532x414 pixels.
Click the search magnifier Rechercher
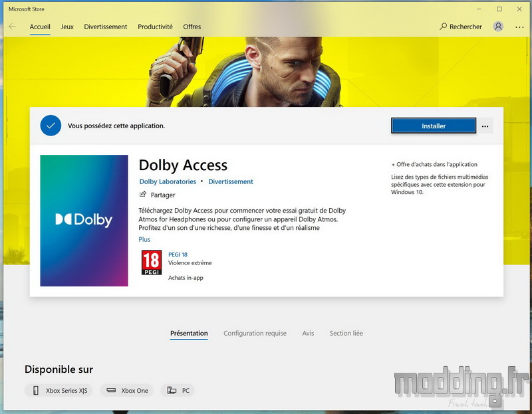pos(460,27)
